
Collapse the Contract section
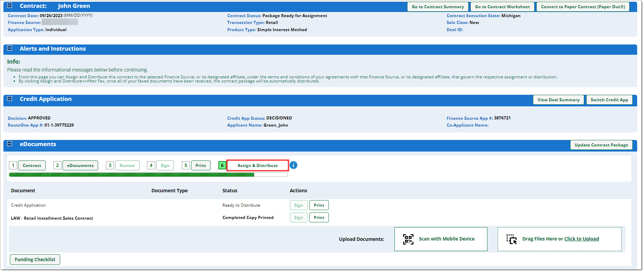(10, 5)
